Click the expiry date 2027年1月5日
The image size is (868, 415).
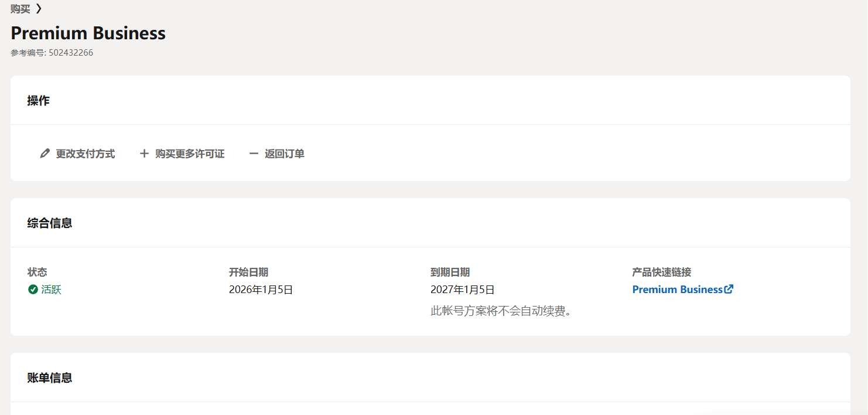[462, 290]
